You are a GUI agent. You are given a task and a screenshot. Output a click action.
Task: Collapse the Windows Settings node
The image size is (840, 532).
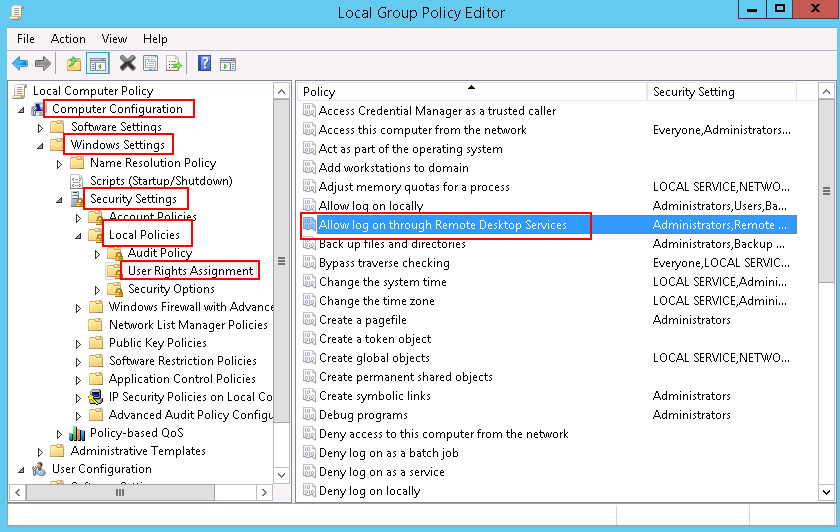pos(40,146)
